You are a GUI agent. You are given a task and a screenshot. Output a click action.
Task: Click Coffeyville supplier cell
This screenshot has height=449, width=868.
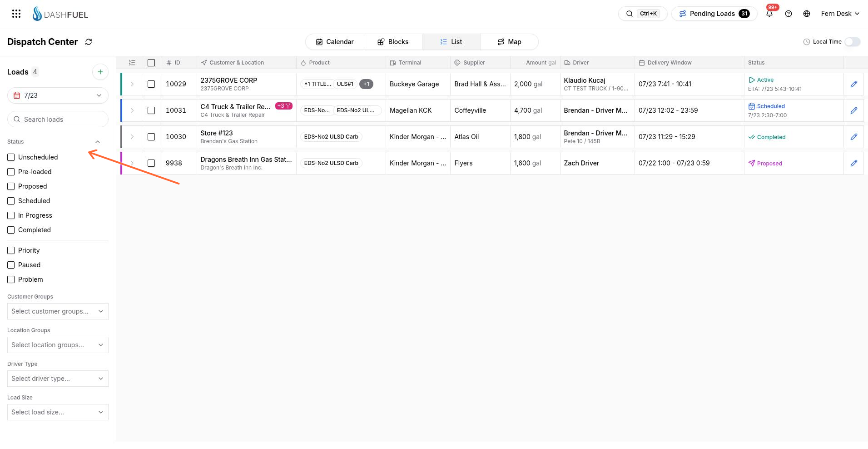click(480, 110)
